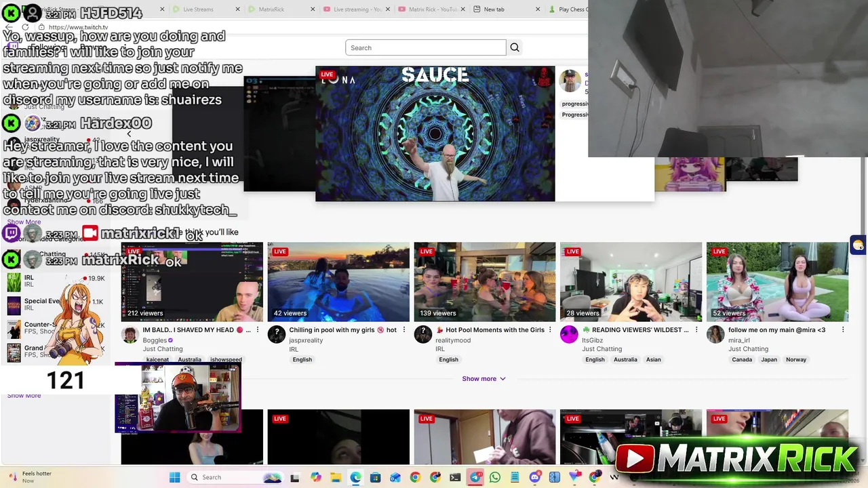Open the mira_irl channel name link

click(x=739, y=340)
